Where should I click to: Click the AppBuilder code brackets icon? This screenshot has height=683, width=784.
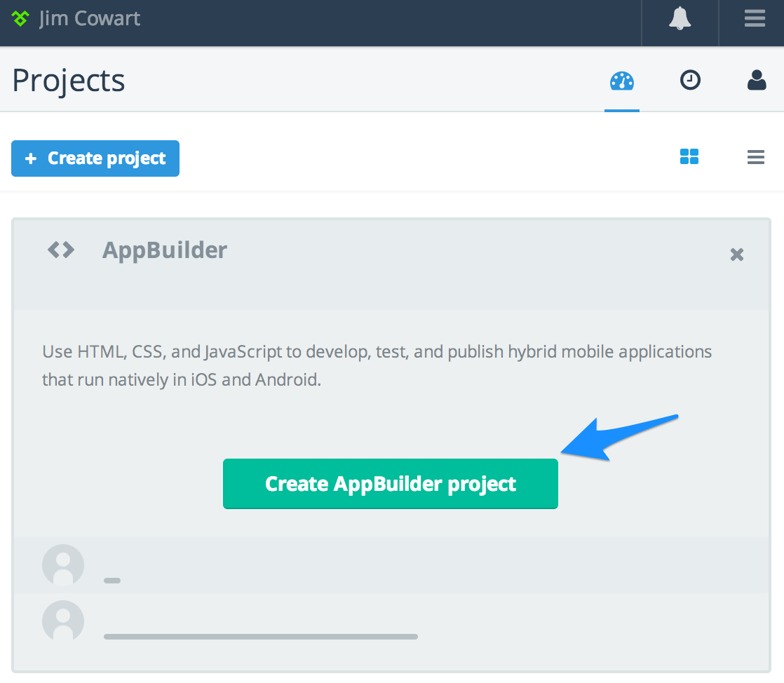click(x=61, y=250)
